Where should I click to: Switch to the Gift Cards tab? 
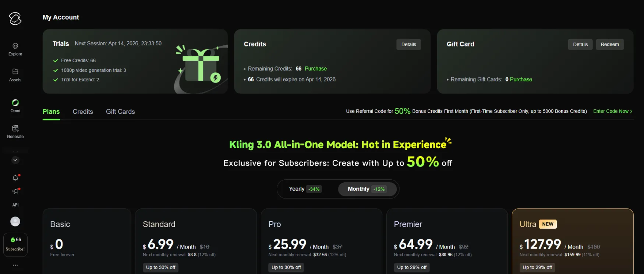pos(120,112)
